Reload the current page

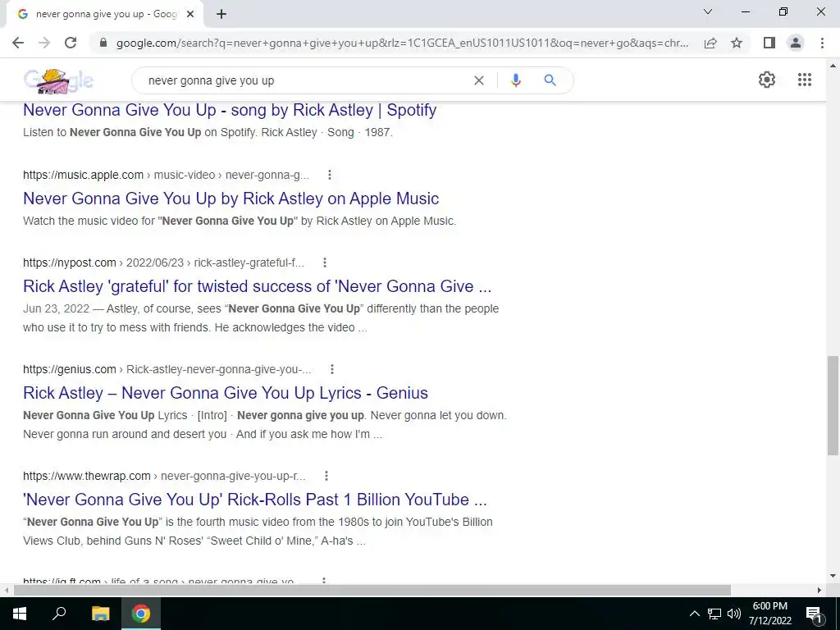tap(71, 43)
